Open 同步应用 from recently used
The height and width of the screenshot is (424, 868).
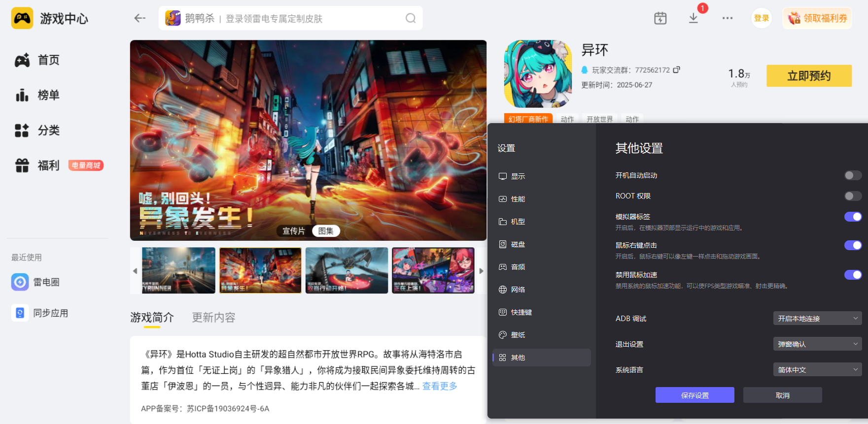click(x=40, y=313)
